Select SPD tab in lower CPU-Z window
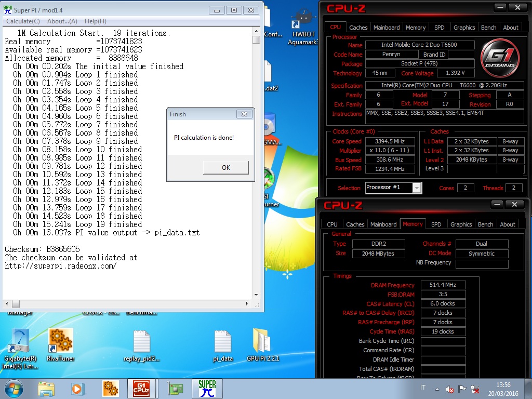Image resolution: width=532 pixels, height=399 pixels. click(436, 224)
